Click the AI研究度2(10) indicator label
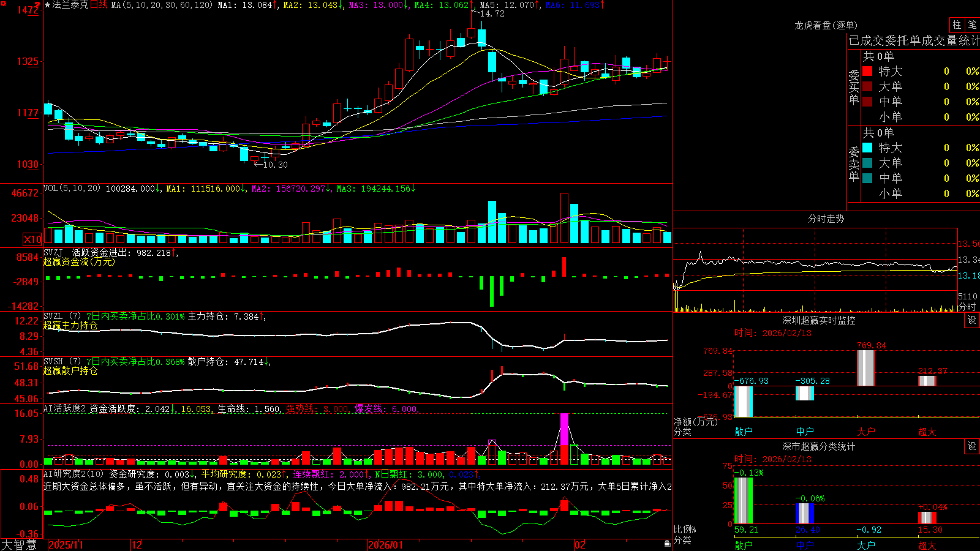Screen dimensions: 980x551 coord(73,474)
